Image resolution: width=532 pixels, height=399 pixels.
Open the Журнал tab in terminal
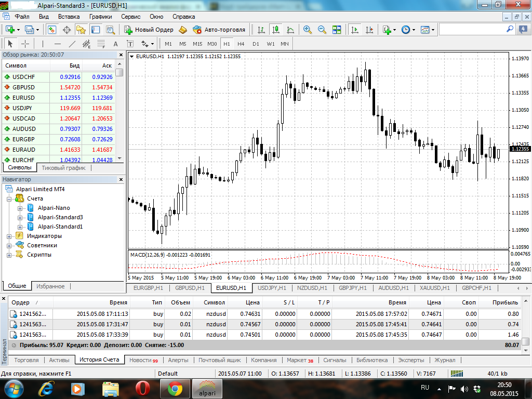[x=445, y=360]
